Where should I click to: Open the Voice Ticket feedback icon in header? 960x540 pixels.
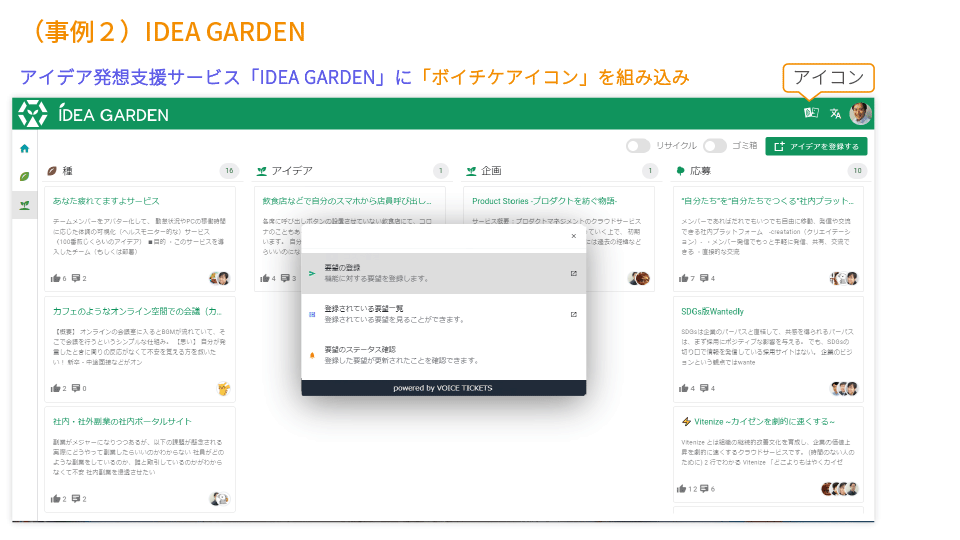coord(811,113)
